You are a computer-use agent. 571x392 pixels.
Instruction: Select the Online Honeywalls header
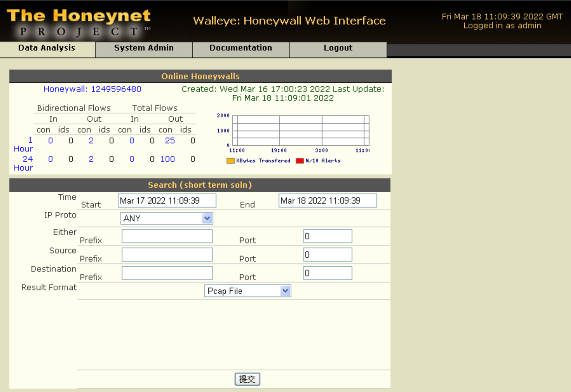(200, 76)
